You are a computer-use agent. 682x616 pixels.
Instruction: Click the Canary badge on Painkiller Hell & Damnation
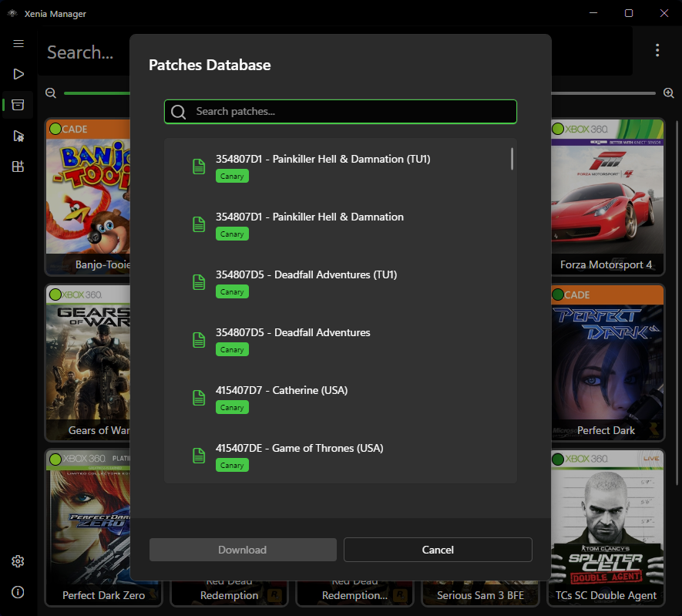pyautogui.click(x=231, y=176)
